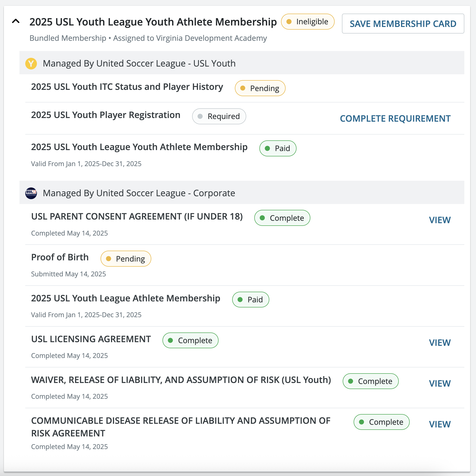Click the Complete badge beside Parent Consent Agreement
Viewport: 476px width, 476px height.
[282, 218]
